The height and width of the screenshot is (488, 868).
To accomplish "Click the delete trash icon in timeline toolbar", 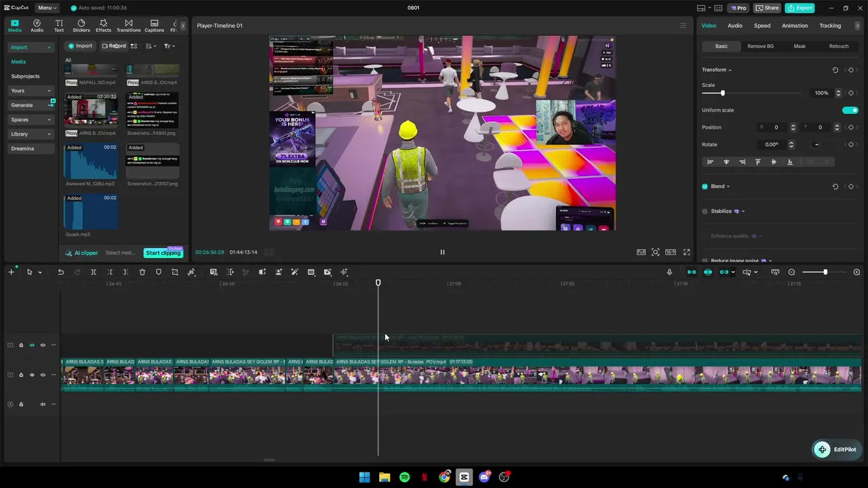I will click(x=142, y=272).
